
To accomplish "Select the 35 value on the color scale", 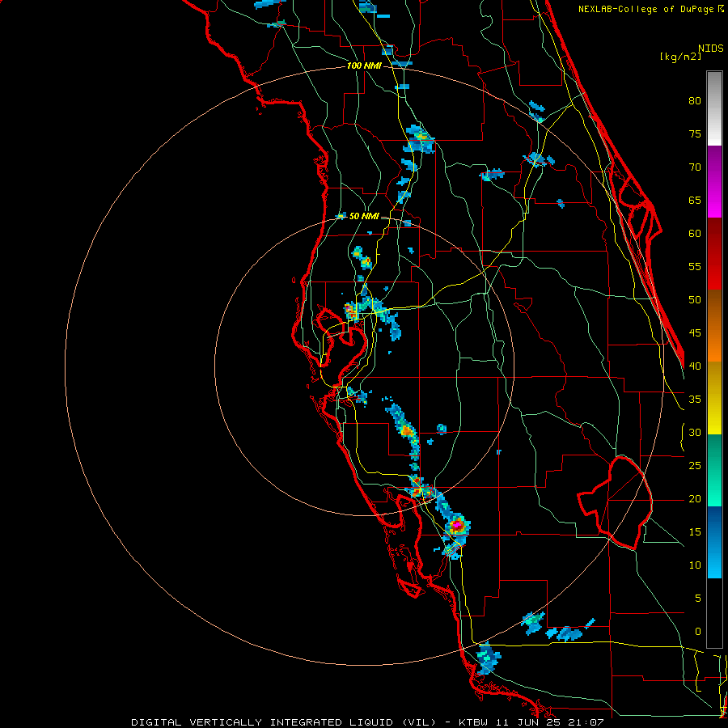I will click(695, 400).
